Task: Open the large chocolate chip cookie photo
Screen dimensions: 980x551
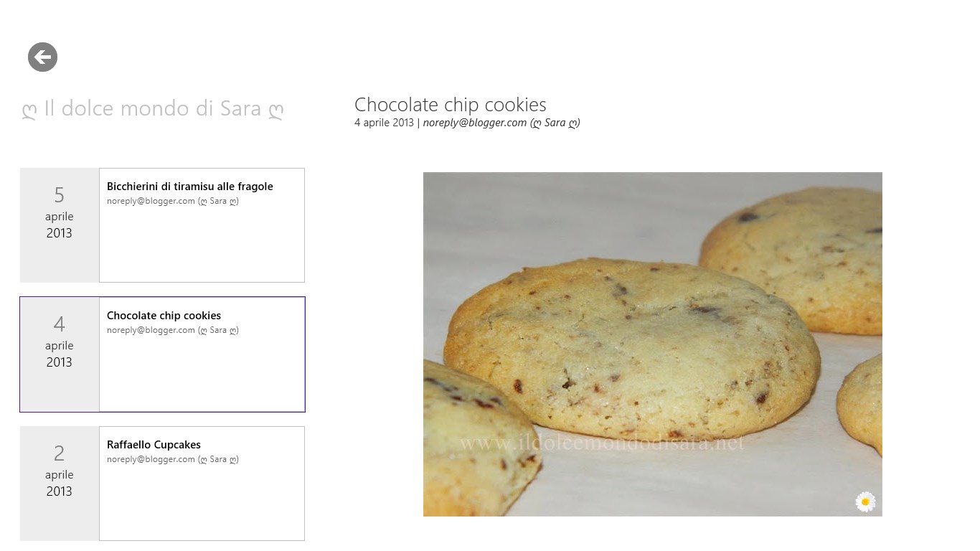Action: pyautogui.click(x=653, y=344)
